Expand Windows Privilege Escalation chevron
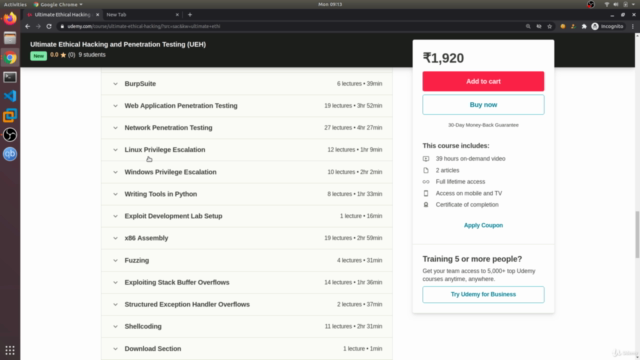This screenshot has height=360, width=640. point(116,172)
